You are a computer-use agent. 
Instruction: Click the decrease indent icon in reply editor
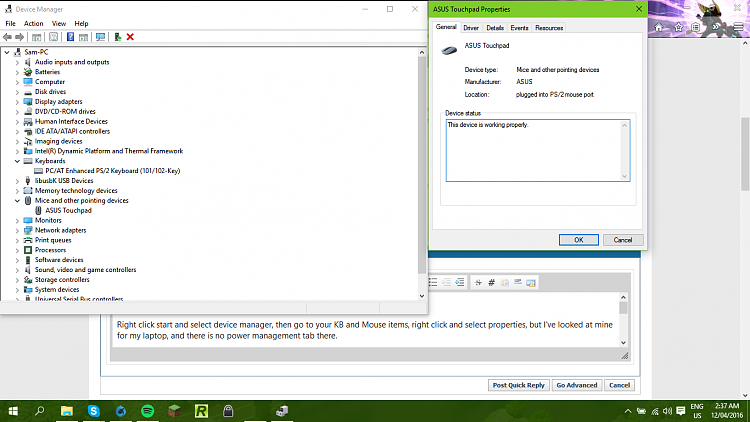click(x=447, y=282)
